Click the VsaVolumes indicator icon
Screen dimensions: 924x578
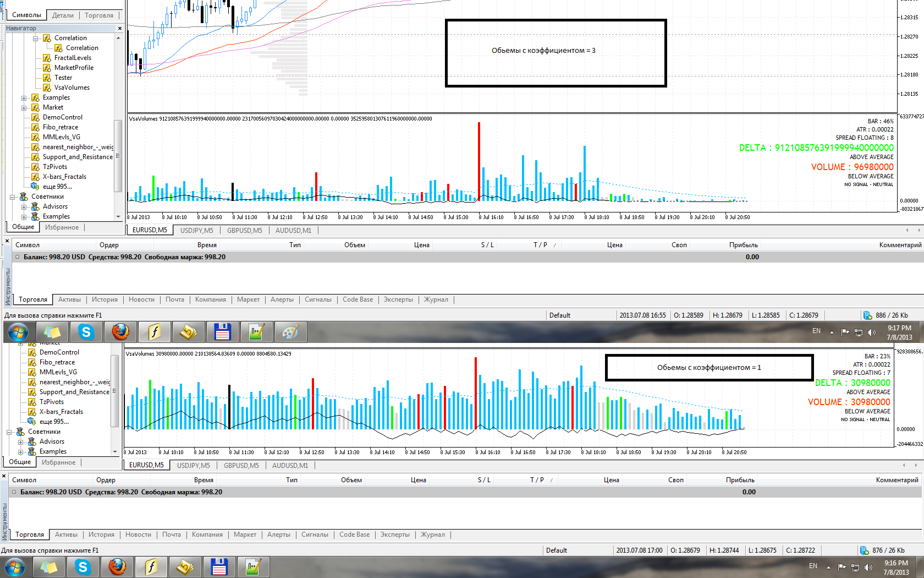pyautogui.click(x=47, y=88)
